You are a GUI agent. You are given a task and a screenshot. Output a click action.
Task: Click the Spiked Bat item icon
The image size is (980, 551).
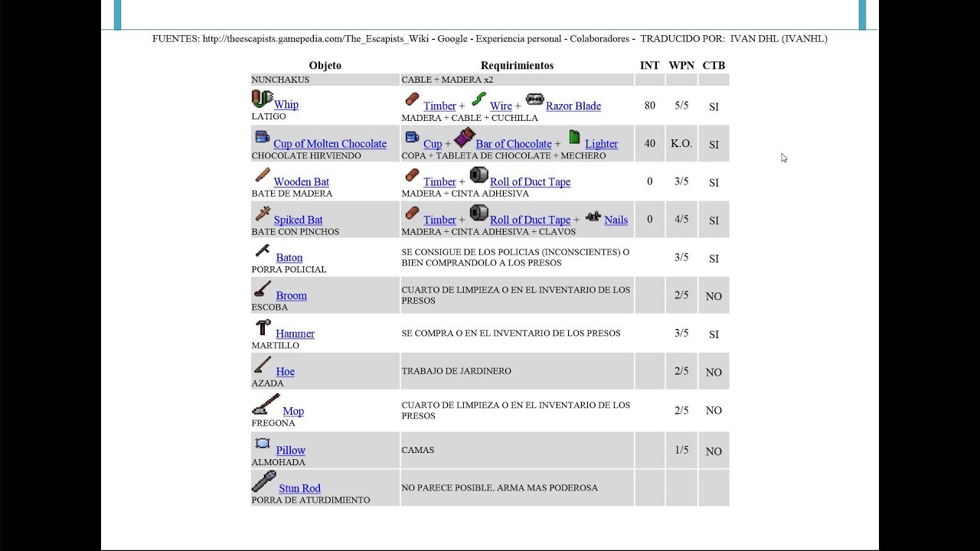pos(263,214)
